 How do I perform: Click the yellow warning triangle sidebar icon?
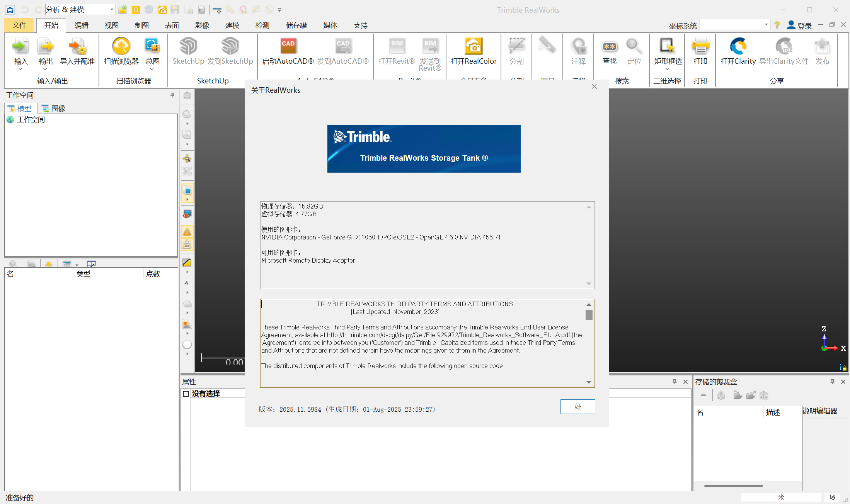click(x=187, y=232)
